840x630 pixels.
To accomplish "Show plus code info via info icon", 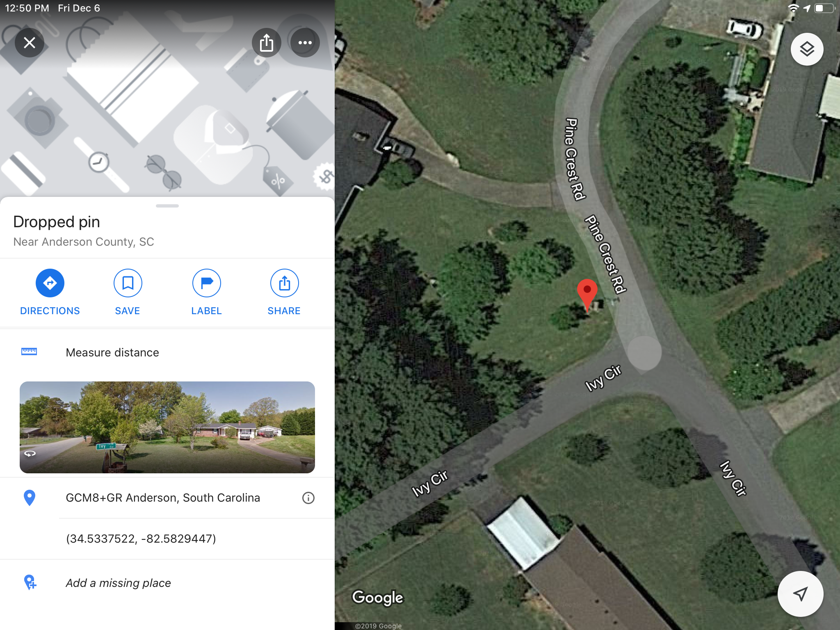I will point(308,498).
